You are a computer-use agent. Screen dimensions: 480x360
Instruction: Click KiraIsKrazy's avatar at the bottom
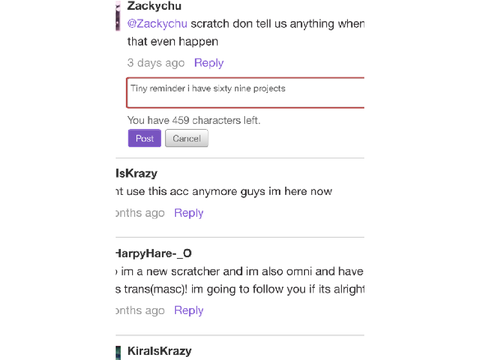pos(118,353)
